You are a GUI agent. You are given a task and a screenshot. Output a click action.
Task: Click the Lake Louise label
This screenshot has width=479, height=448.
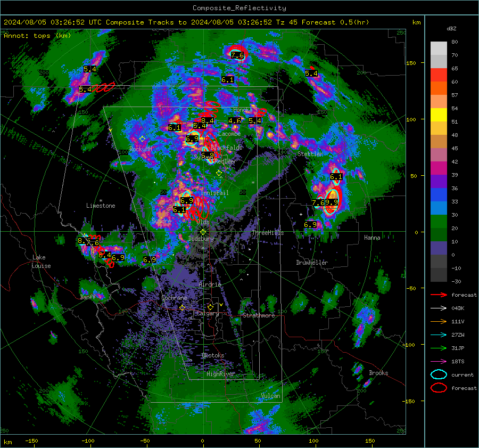pos(41,262)
